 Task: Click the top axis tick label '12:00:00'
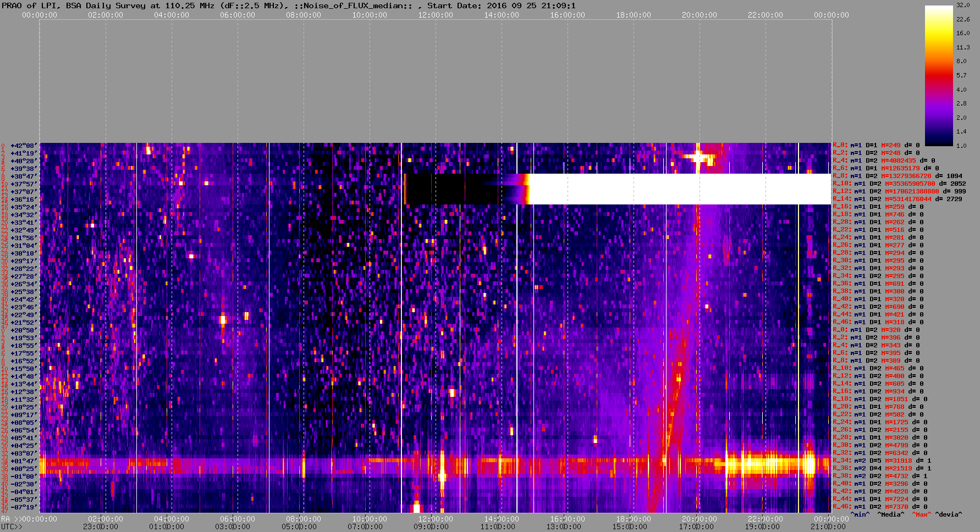pos(436,15)
